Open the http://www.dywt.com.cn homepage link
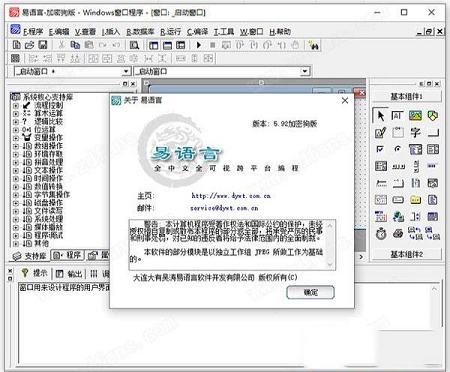 pyautogui.click(x=231, y=196)
